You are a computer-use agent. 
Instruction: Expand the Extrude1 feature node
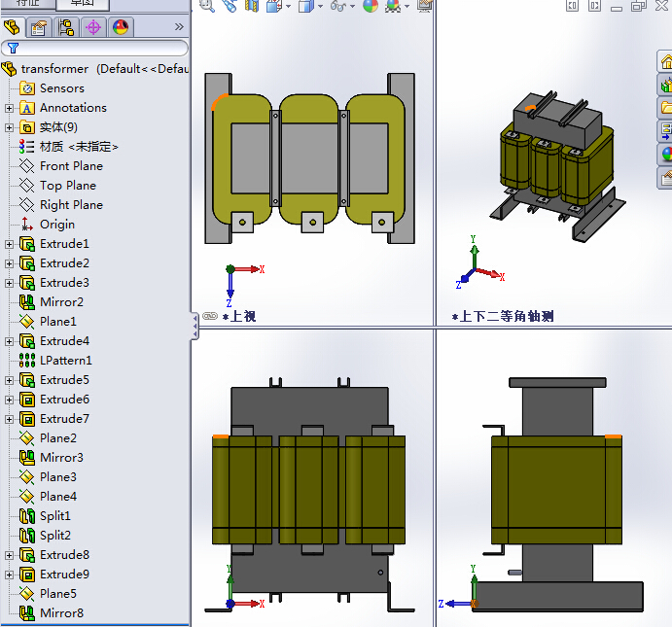[x=10, y=244]
